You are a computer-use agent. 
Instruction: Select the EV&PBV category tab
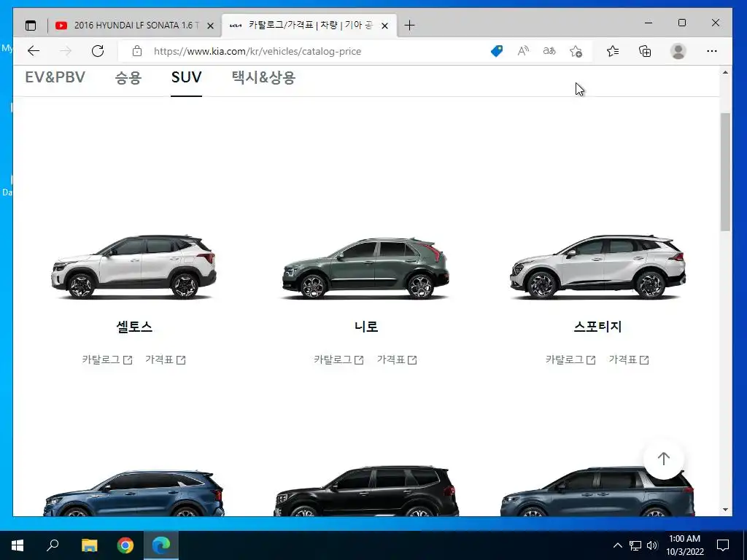coord(55,77)
